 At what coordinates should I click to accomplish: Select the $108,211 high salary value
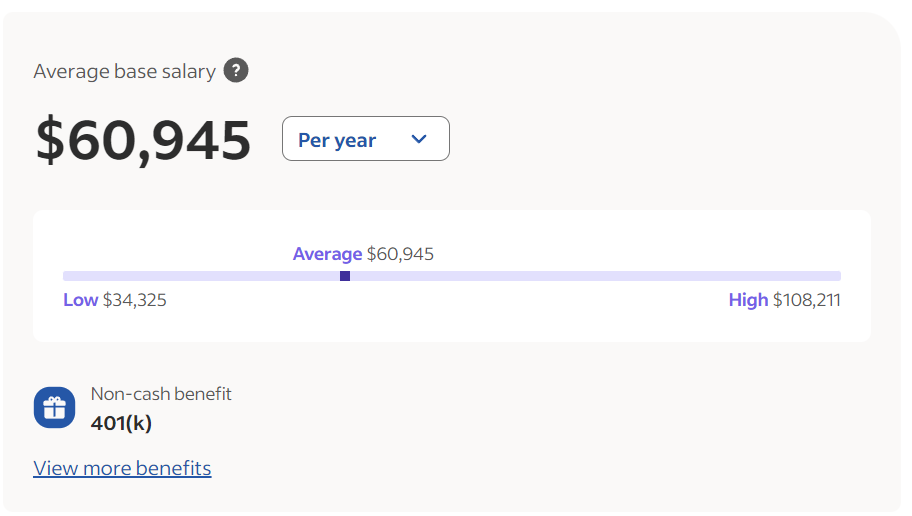pyautogui.click(x=806, y=300)
